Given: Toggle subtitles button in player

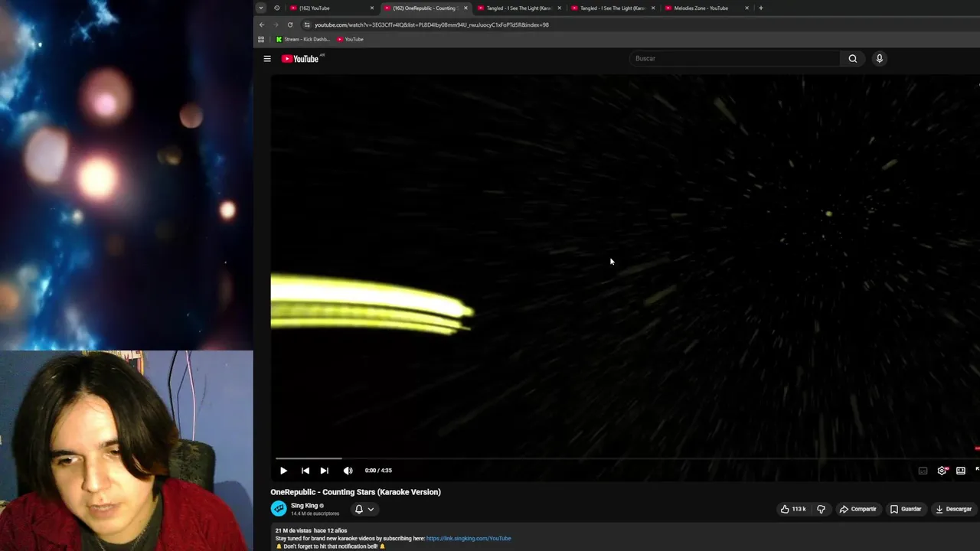Looking at the screenshot, I should [923, 471].
